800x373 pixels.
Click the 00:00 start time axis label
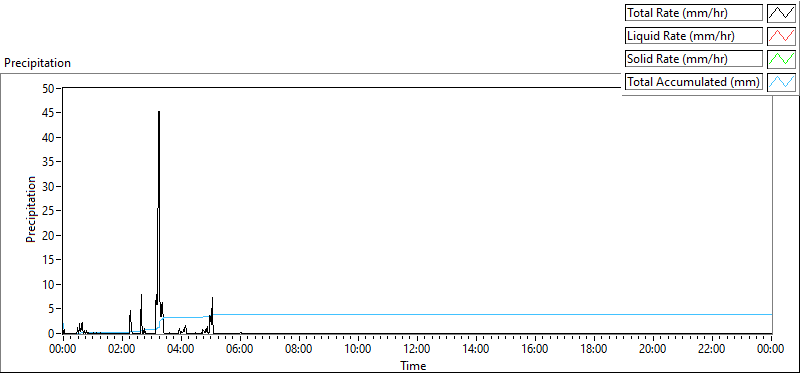tap(63, 349)
